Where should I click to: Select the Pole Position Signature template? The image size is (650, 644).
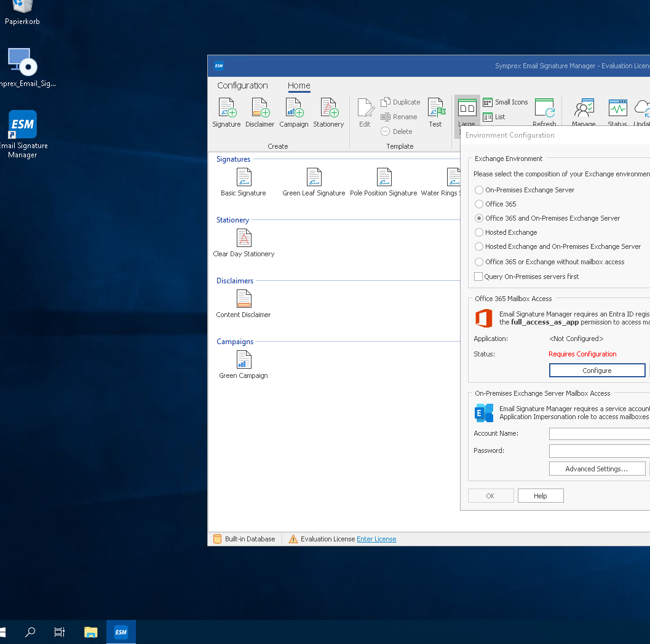[384, 182]
